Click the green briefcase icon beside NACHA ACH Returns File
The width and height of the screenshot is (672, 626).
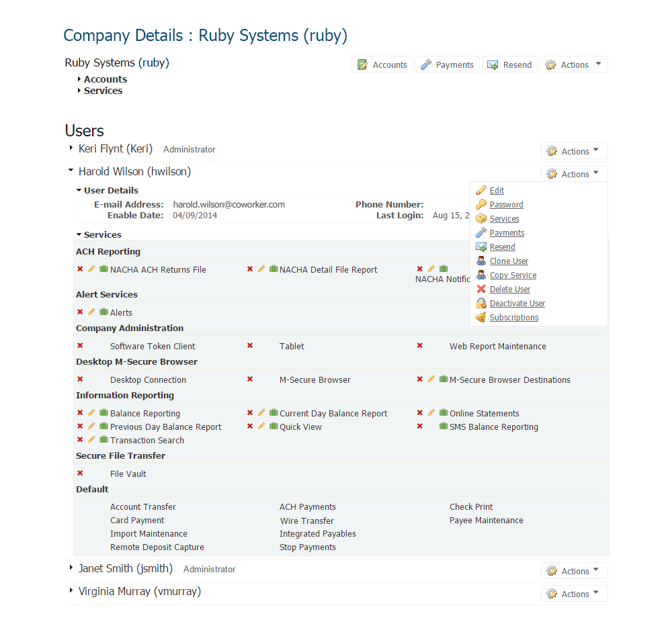coord(103,269)
